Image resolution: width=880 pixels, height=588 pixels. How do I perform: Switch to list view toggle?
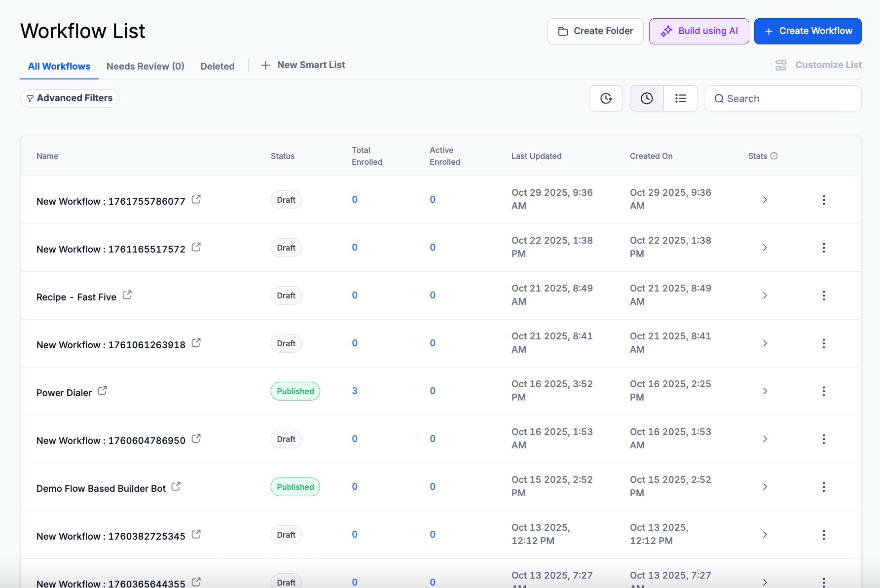point(681,99)
